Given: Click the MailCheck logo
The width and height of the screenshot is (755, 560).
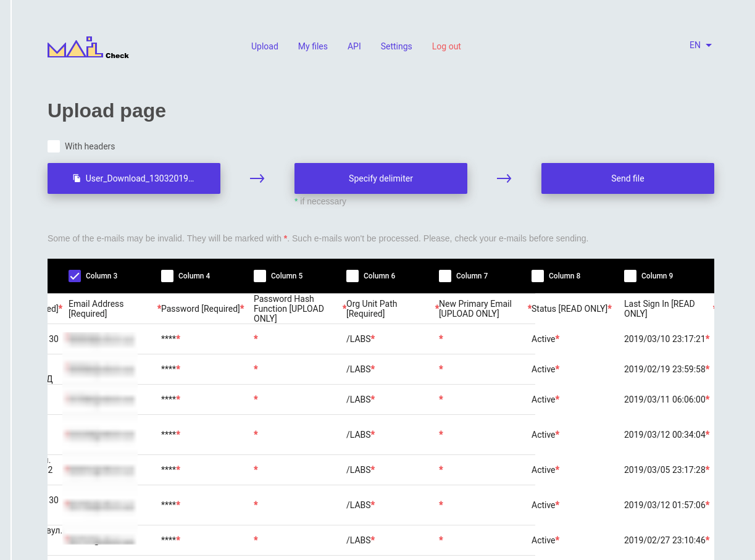Looking at the screenshot, I should (88, 48).
